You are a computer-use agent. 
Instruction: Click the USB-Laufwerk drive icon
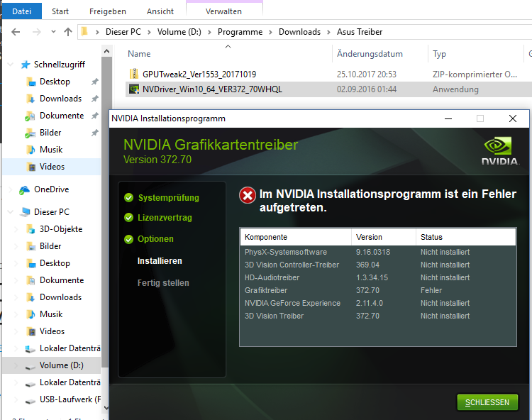point(31,401)
